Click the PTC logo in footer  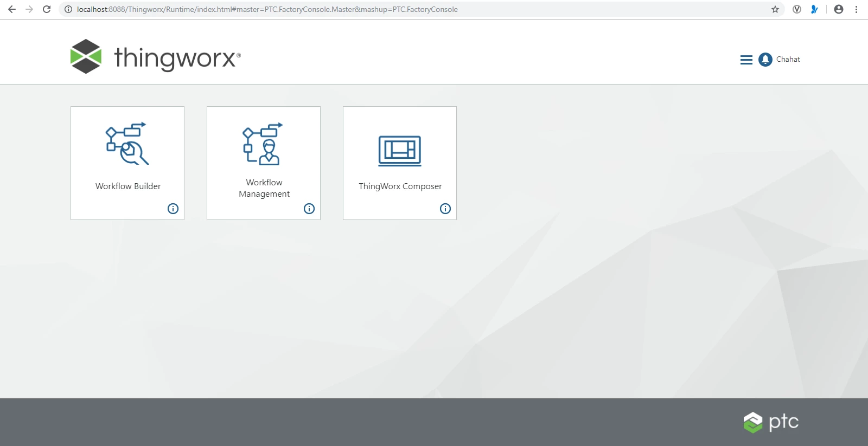[771, 422]
